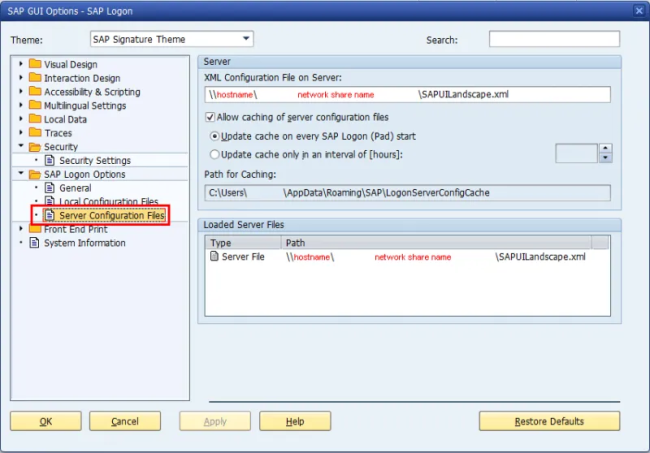Open the Theme dropdown

point(246,39)
